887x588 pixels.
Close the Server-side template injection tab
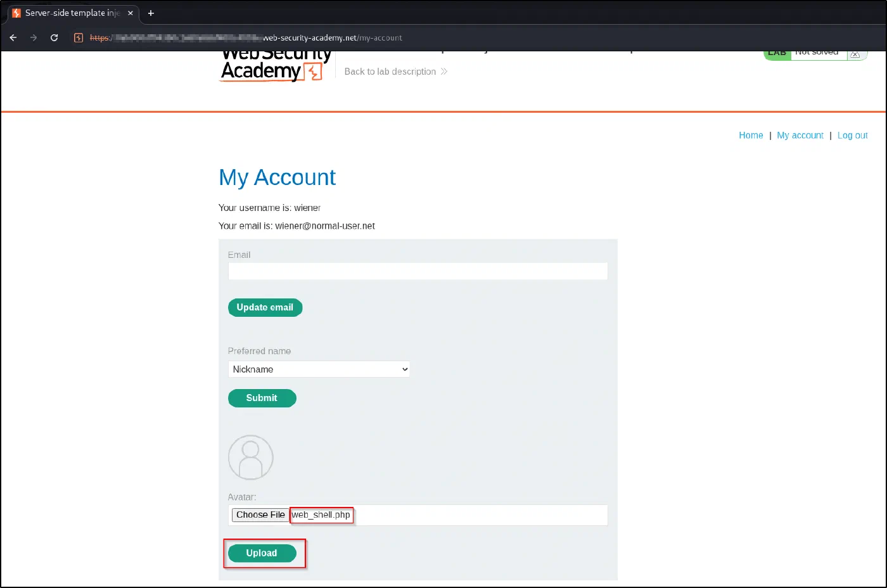131,13
